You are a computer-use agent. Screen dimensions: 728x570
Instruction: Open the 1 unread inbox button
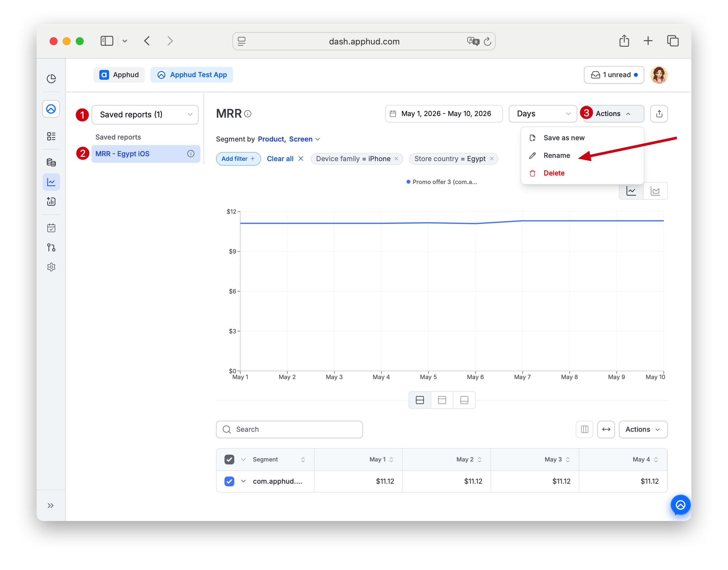pyautogui.click(x=614, y=75)
